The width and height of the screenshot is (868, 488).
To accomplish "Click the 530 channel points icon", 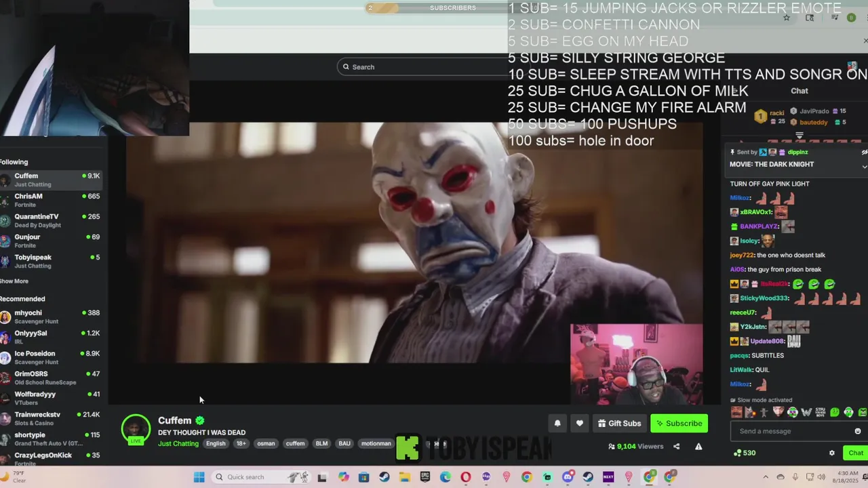I will pos(738,453).
